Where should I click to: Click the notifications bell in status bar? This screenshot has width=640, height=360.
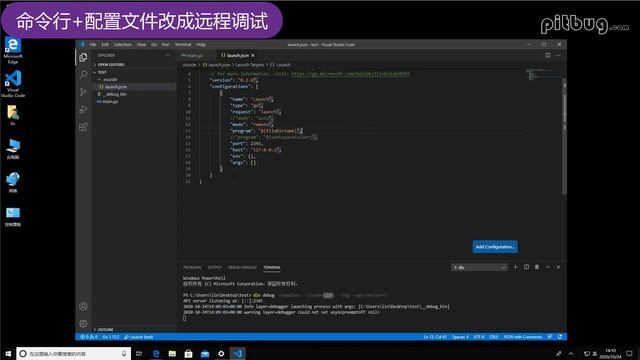(x=560, y=337)
